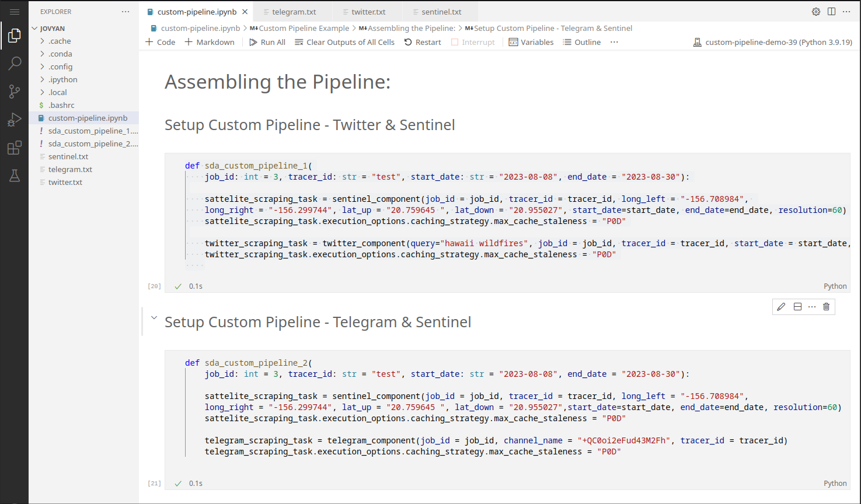This screenshot has height=504, width=861.
Task: Open twitter.txt in Explorer
Action: (83, 182)
